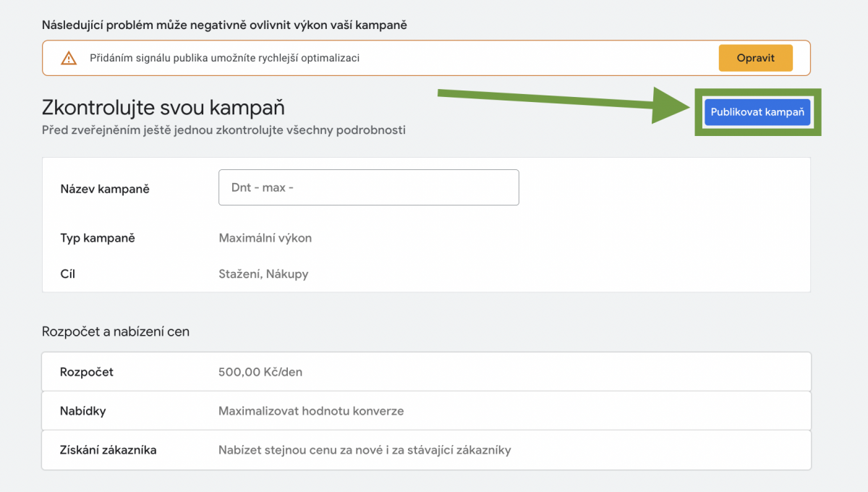Image resolution: width=868 pixels, height=492 pixels.
Task: Click the Cíl label
Action: [68, 274]
